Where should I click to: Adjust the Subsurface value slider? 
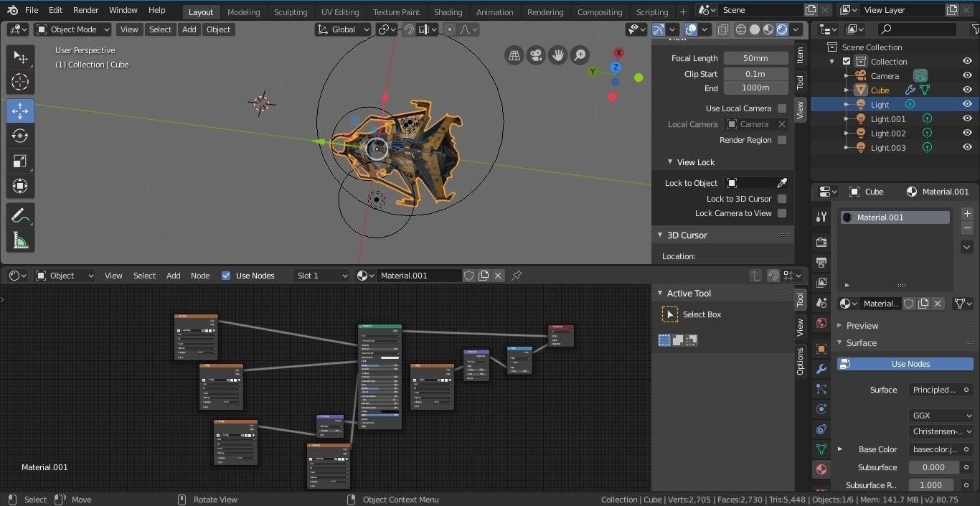tap(934, 467)
